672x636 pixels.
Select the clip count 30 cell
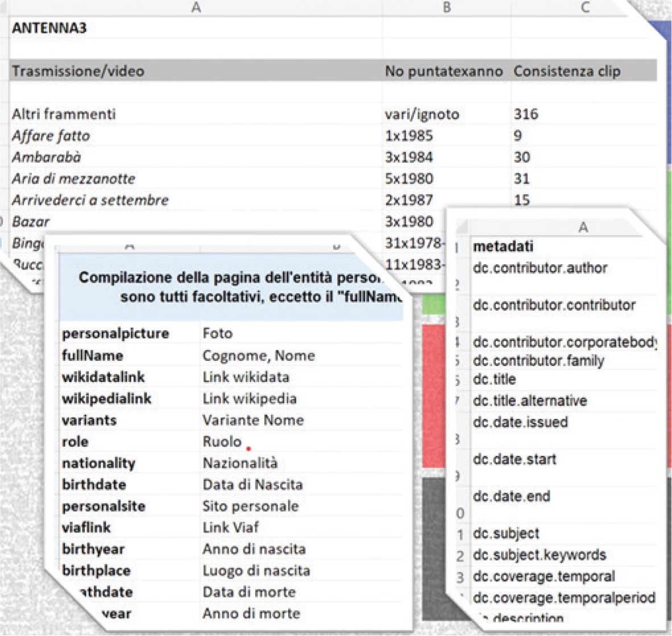click(x=583, y=157)
